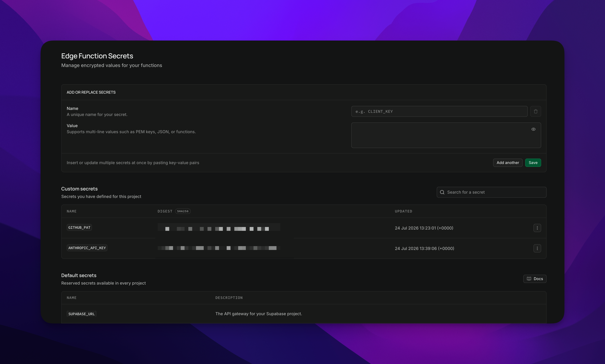Click the Default secrets heading

[79, 275]
